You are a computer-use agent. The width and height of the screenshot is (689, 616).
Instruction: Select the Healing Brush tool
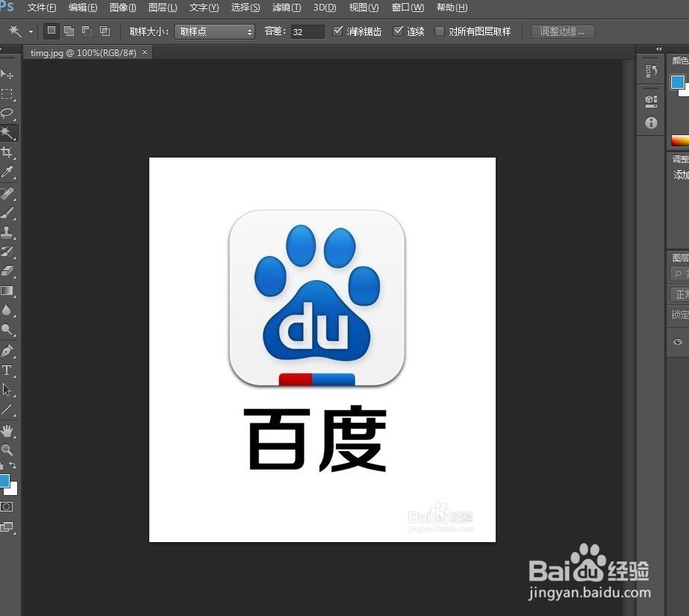click(x=7, y=193)
